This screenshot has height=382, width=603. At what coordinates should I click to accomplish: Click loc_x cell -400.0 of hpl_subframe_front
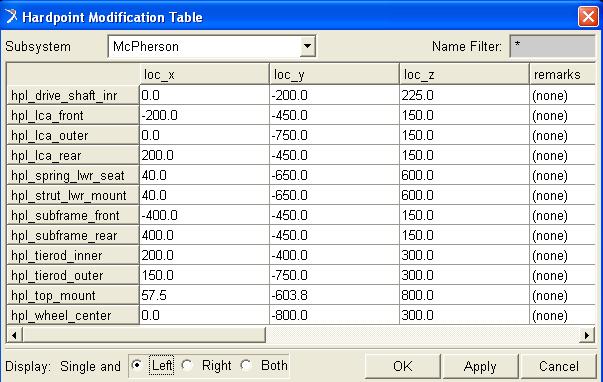tap(204, 215)
